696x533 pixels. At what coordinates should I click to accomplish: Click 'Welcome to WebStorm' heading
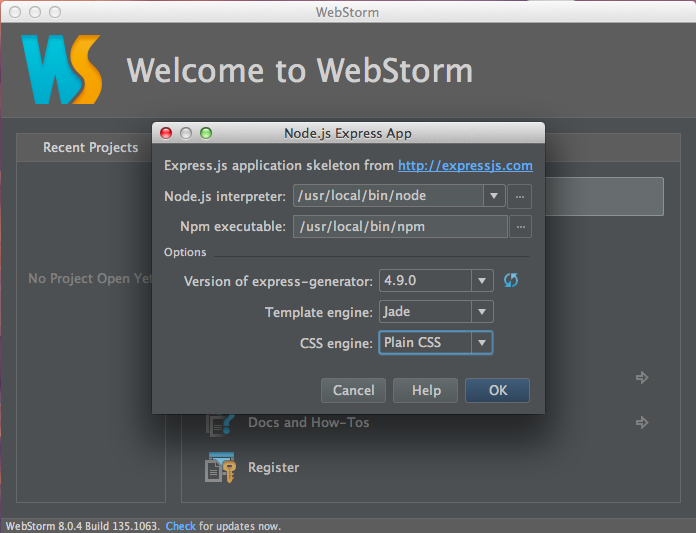tap(300, 71)
